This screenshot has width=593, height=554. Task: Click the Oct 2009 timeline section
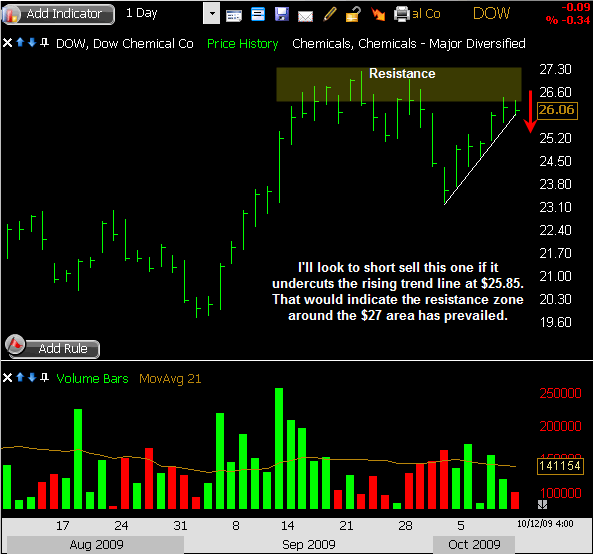tap(474, 545)
